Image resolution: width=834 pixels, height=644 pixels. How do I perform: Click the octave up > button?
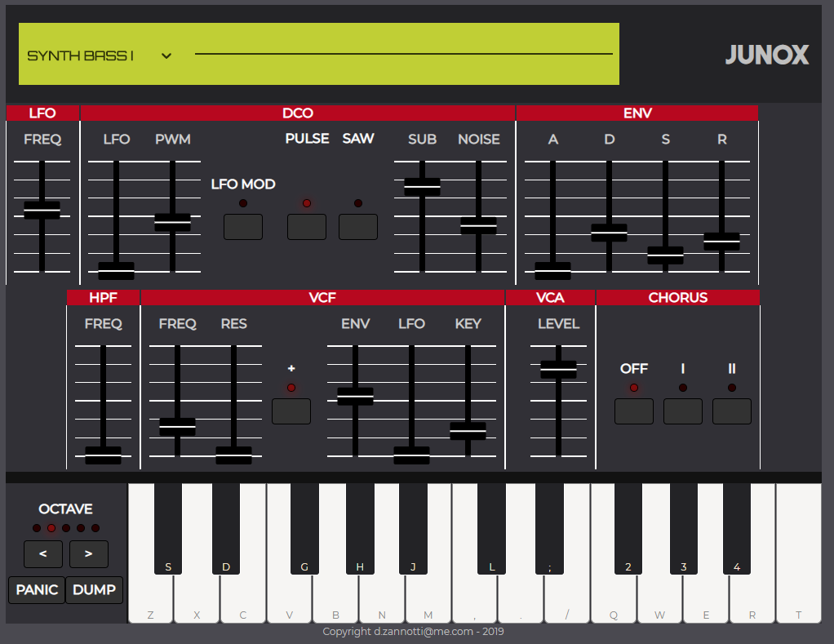89,554
